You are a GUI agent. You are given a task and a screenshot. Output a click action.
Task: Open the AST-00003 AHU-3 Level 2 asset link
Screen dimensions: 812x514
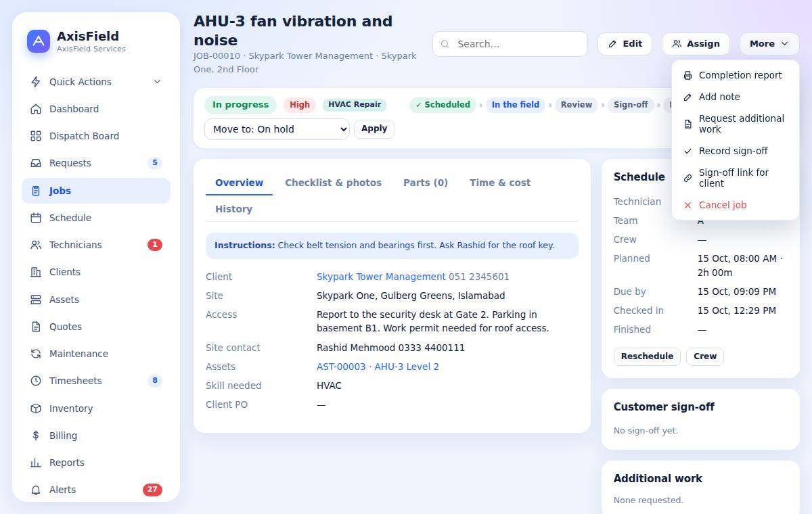point(378,367)
